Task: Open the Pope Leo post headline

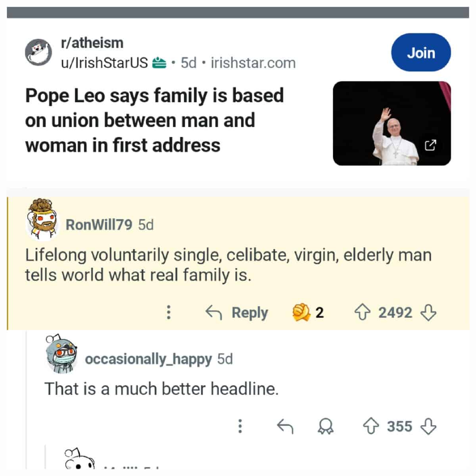Action: point(155,120)
